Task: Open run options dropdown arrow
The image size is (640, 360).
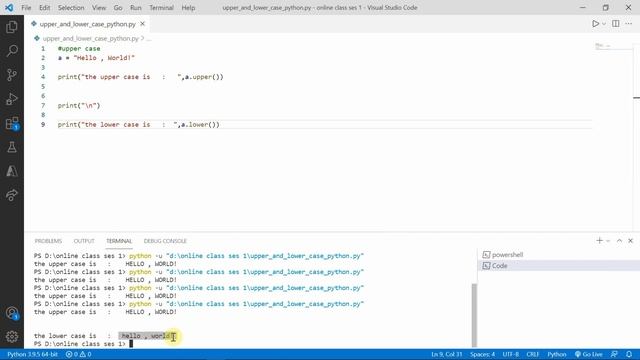Action: [604, 24]
